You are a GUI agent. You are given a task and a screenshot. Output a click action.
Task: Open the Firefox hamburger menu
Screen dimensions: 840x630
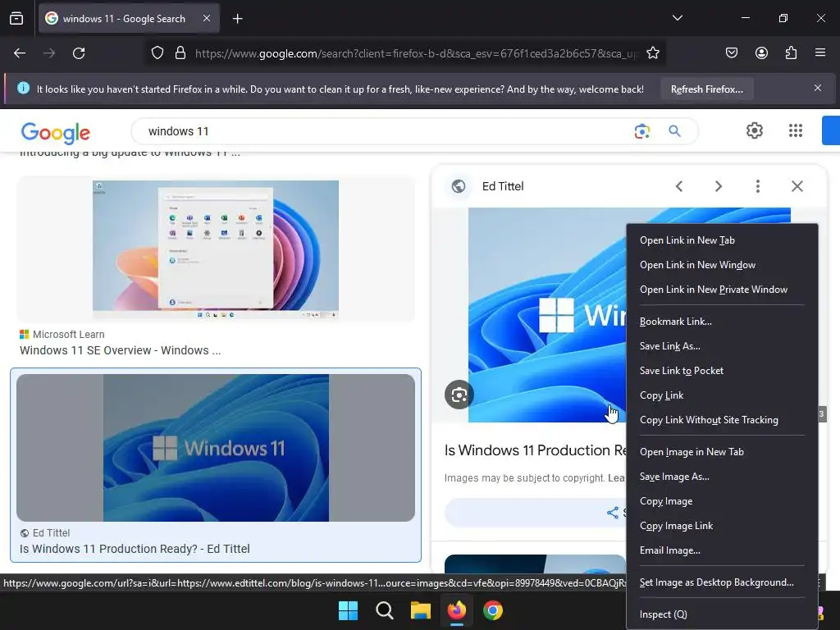click(820, 53)
